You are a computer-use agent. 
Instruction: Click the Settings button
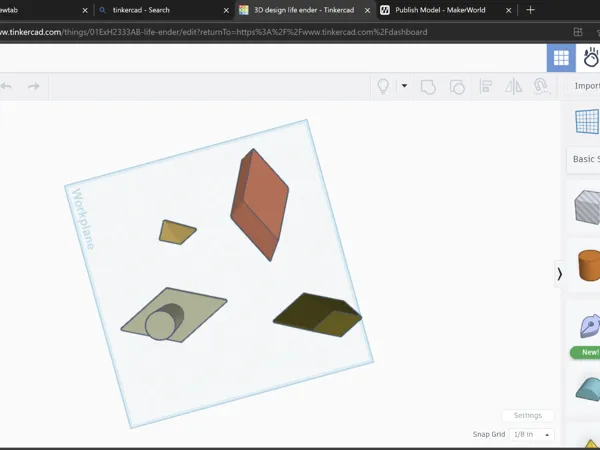click(x=528, y=415)
